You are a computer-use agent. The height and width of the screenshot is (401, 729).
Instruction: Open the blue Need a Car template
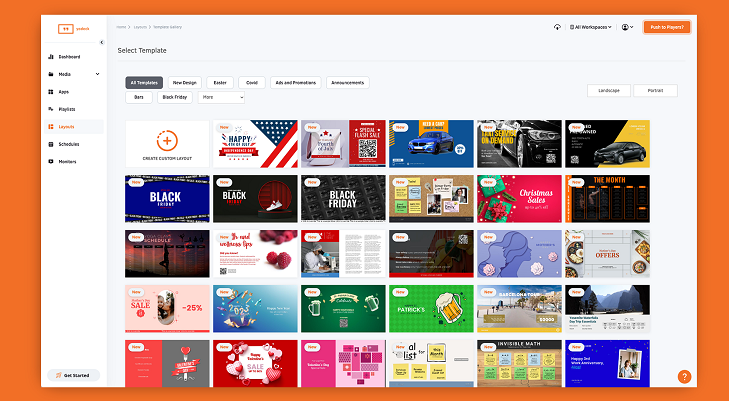click(431, 144)
